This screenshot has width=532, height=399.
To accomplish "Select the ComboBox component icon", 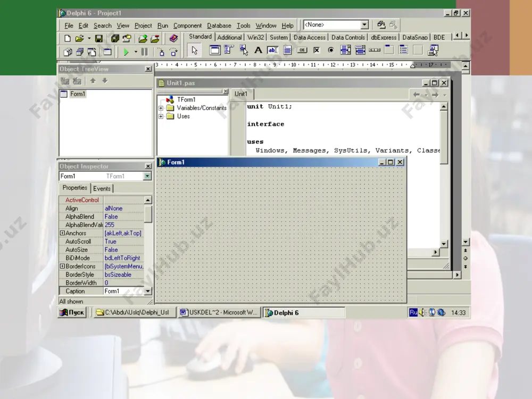I will pyautogui.click(x=360, y=50).
